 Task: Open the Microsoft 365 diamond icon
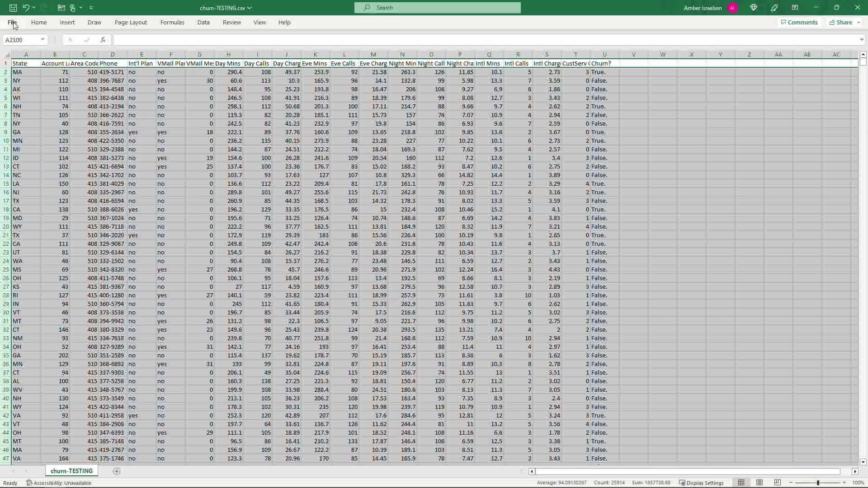(x=754, y=8)
